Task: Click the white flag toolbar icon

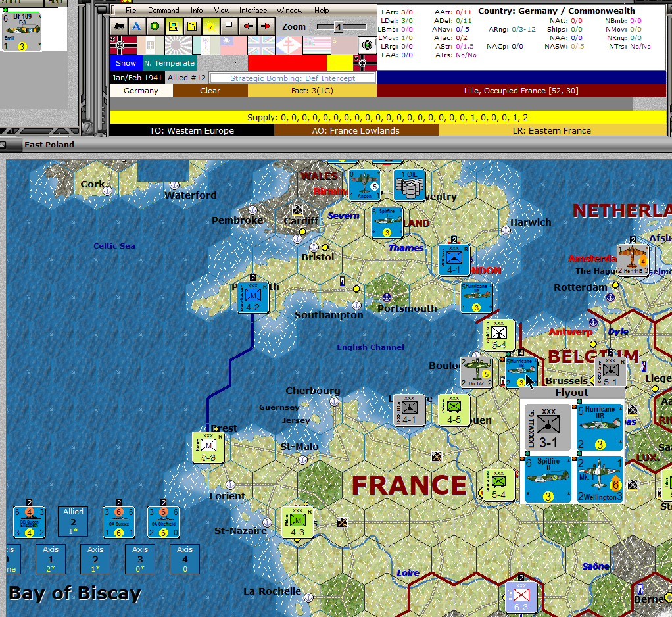Action: point(229,26)
